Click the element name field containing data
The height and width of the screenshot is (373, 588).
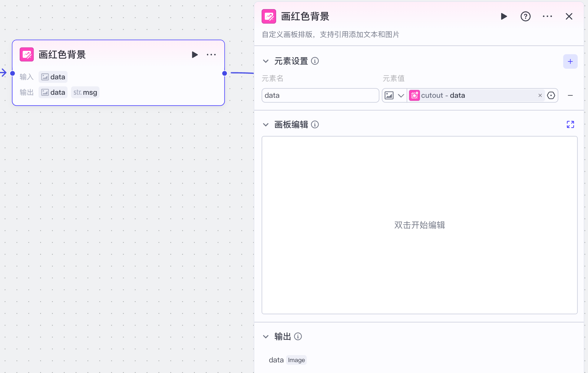[320, 95]
